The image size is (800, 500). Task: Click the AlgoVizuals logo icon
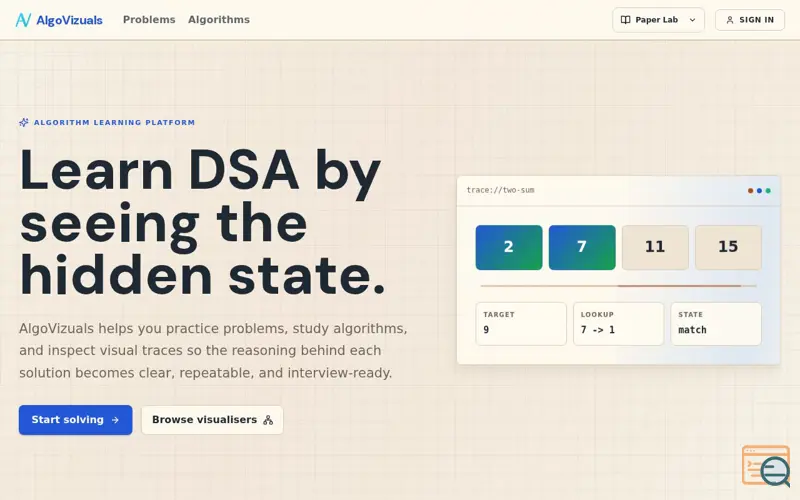click(x=23, y=20)
